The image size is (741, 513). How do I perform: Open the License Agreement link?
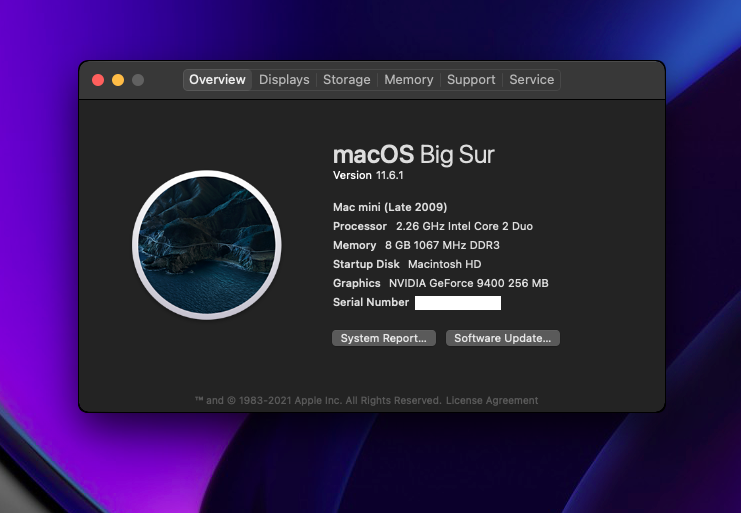(492, 401)
